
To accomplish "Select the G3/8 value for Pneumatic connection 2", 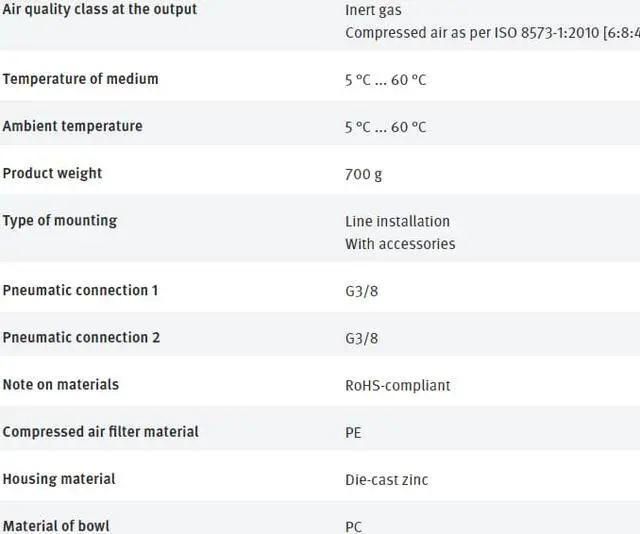I will click(x=361, y=338).
